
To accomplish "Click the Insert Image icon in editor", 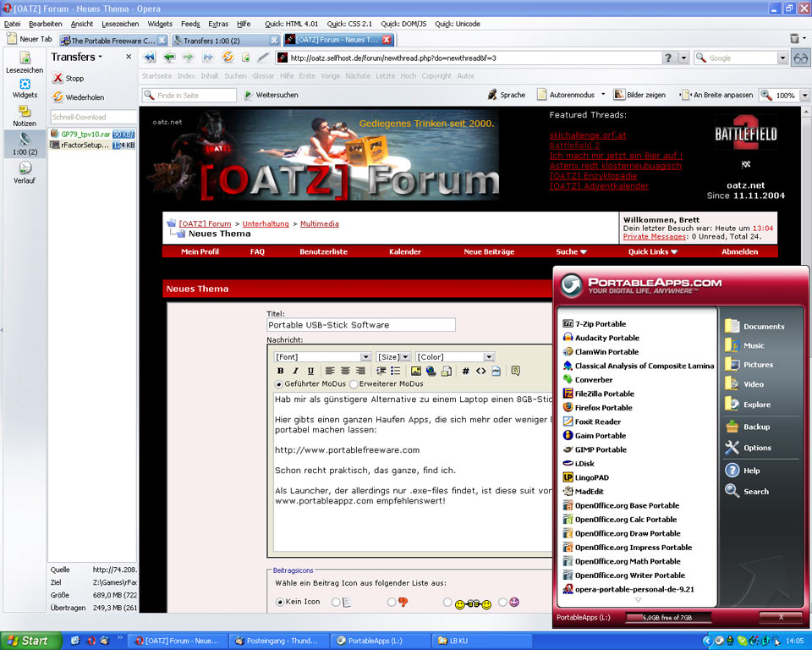I will coord(415,371).
